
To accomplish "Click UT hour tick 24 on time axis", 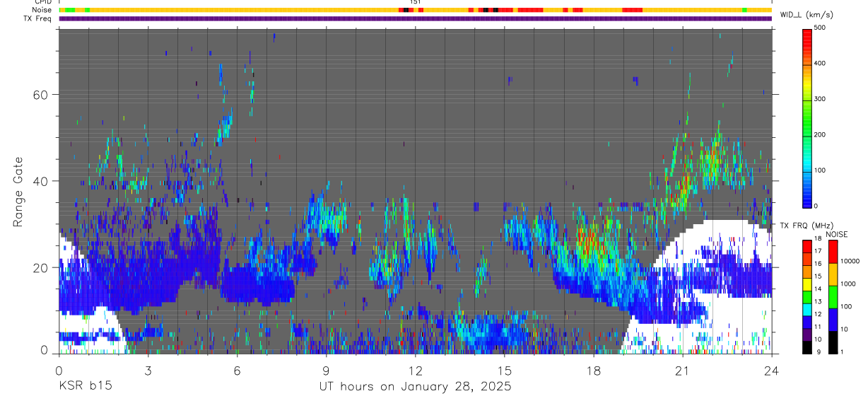I will point(772,370).
